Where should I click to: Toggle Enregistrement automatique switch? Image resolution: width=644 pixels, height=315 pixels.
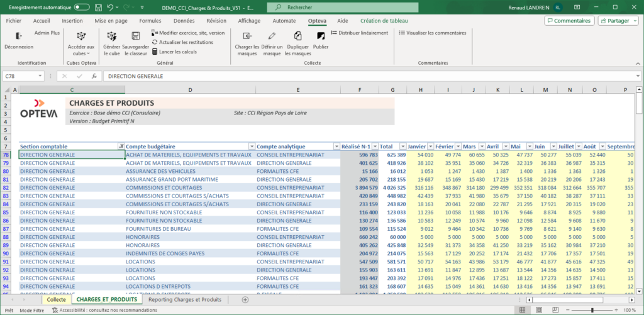81,7
